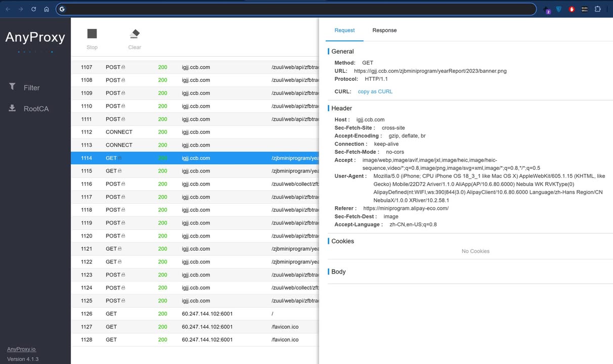Click the RootCA download icon in the sidebar
Image resolution: width=613 pixels, height=364 pixels.
(12, 108)
